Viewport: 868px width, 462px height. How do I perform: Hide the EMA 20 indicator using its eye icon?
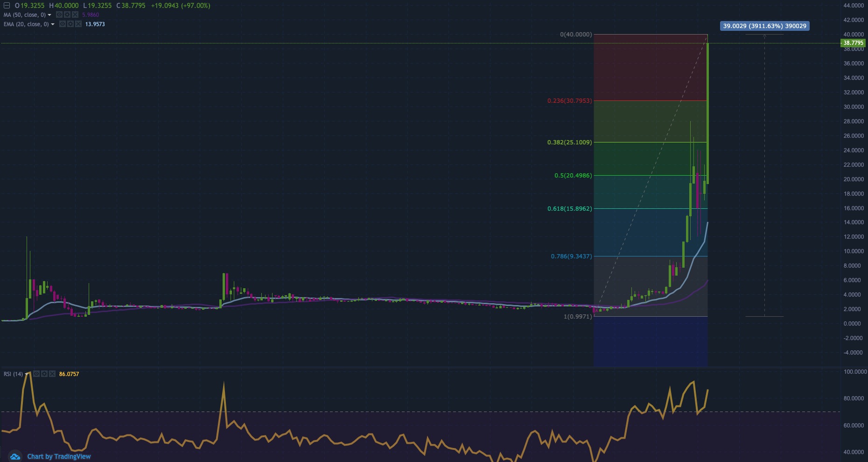pos(63,24)
